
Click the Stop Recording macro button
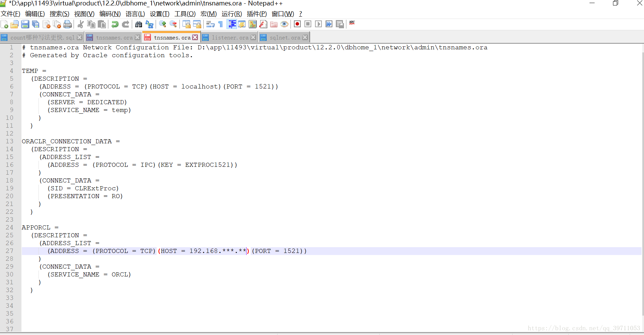pyautogui.click(x=308, y=24)
